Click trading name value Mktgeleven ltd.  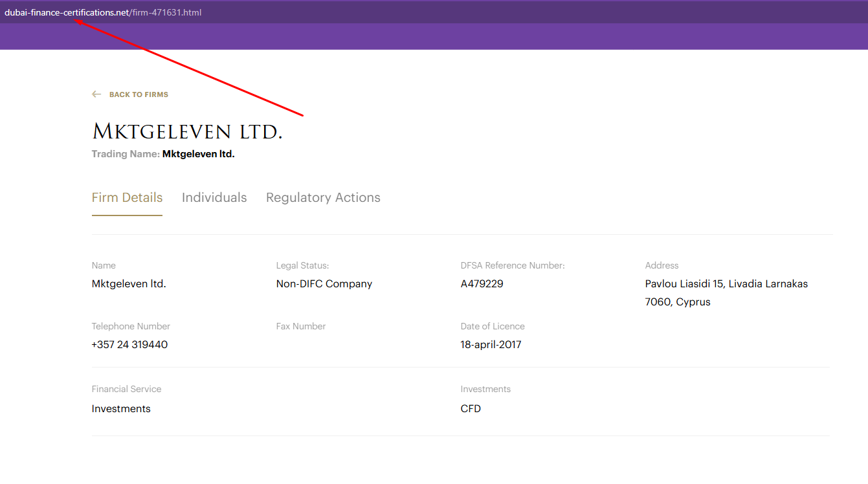click(198, 154)
